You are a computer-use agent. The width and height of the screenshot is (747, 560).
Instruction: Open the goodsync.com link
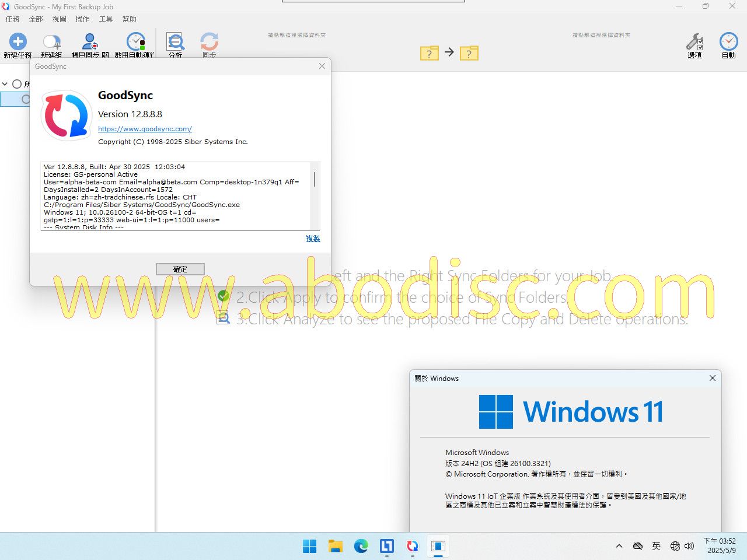coord(145,129)
